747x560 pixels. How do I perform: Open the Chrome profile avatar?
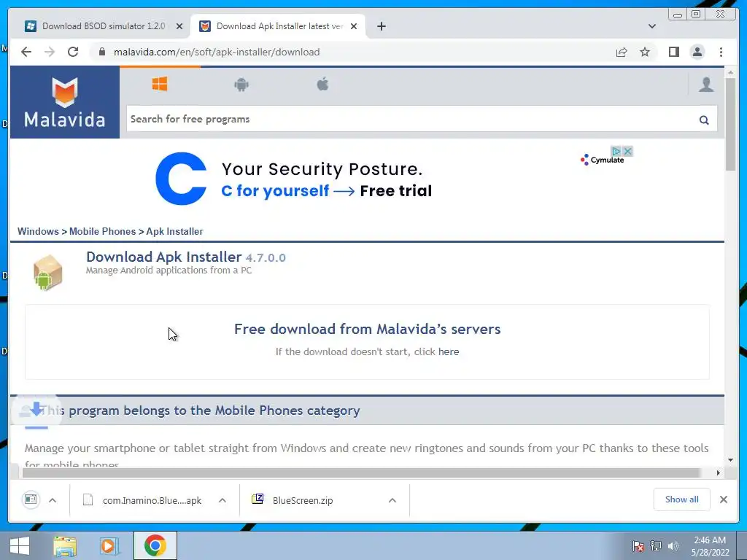point(697,52)
